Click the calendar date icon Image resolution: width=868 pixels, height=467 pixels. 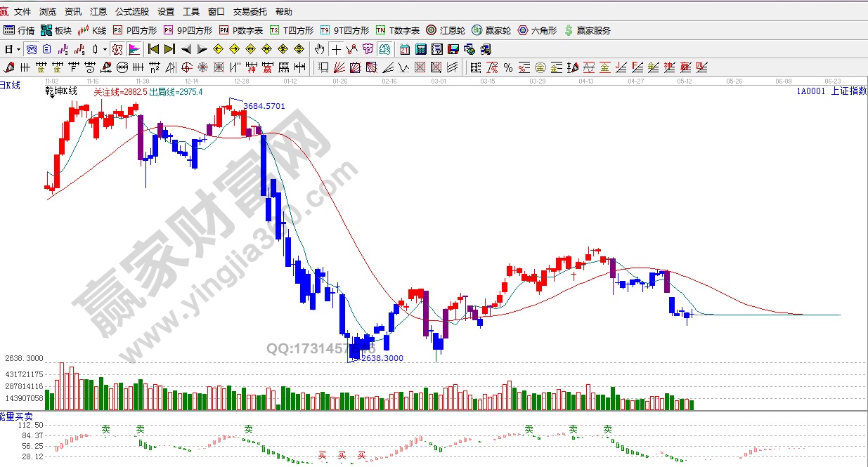[405, 49]
